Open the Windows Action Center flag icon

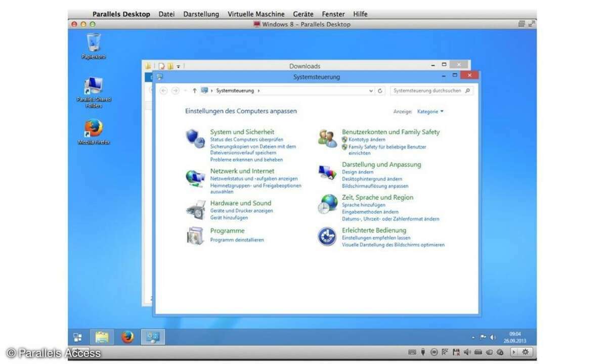pos(483,337)
